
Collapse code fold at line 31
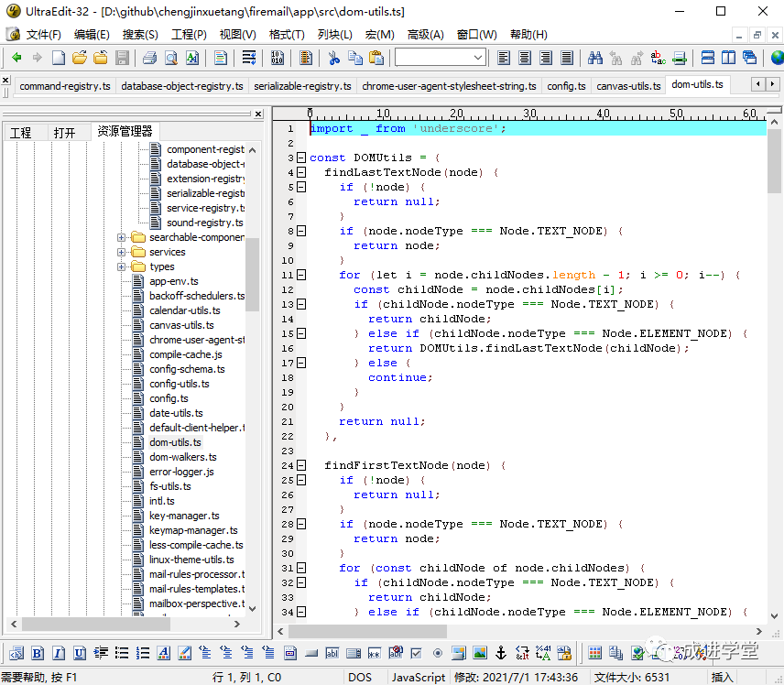click(x=301, y=568)
